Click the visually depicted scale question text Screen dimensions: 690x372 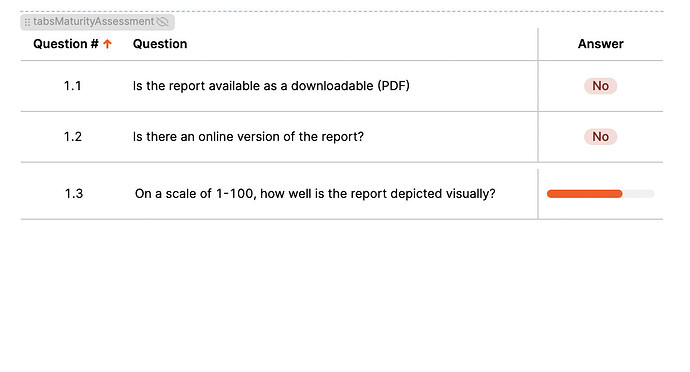315,194
